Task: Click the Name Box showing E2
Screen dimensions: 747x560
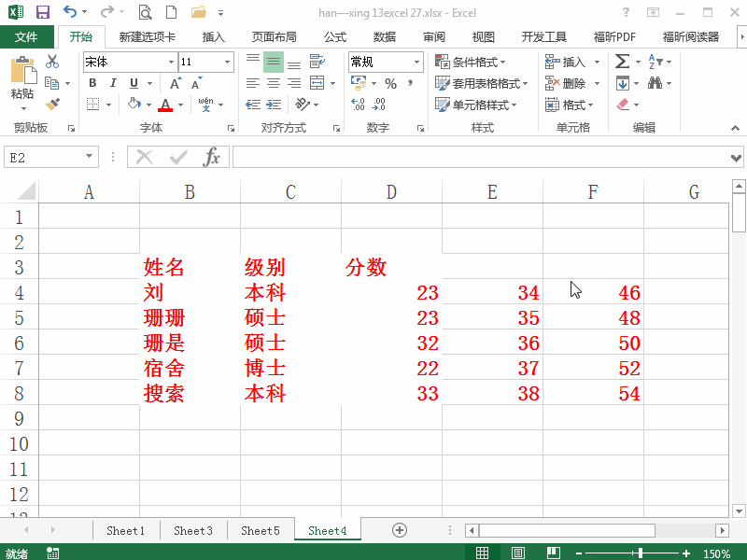Action: coord(44,157)
